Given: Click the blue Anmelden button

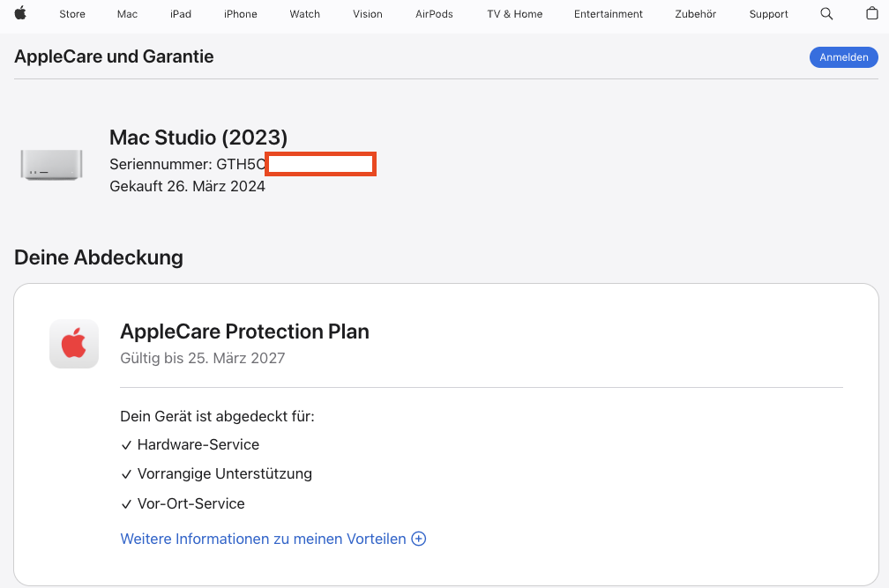Looking at the screenshot, I should [844, 57].
